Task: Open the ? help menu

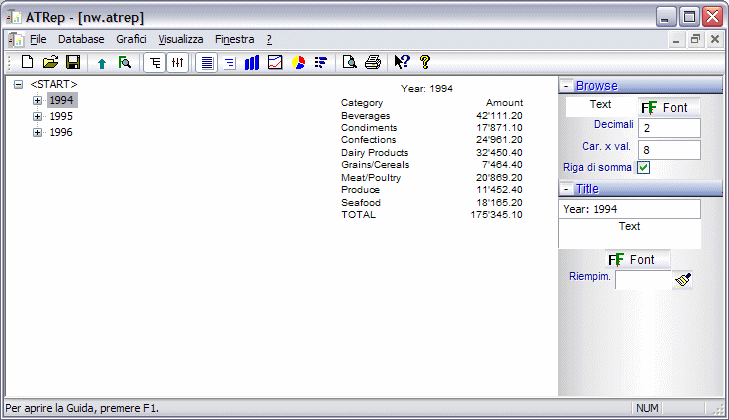Action: (x=269, y=40)
